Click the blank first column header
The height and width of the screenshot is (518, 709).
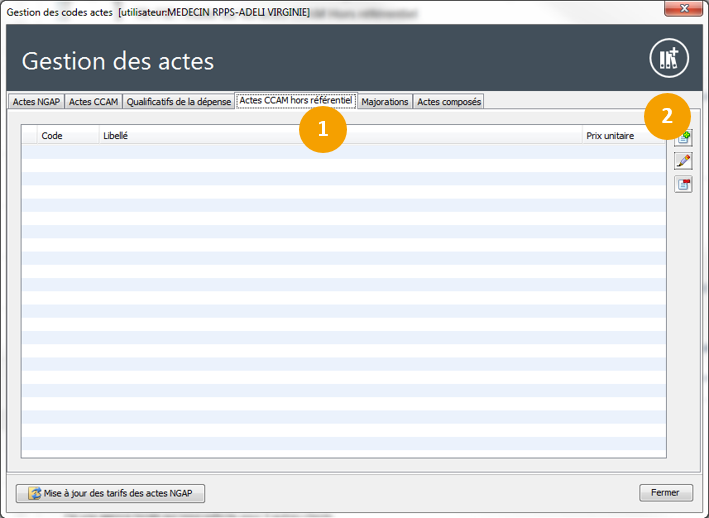coord(29,135)
